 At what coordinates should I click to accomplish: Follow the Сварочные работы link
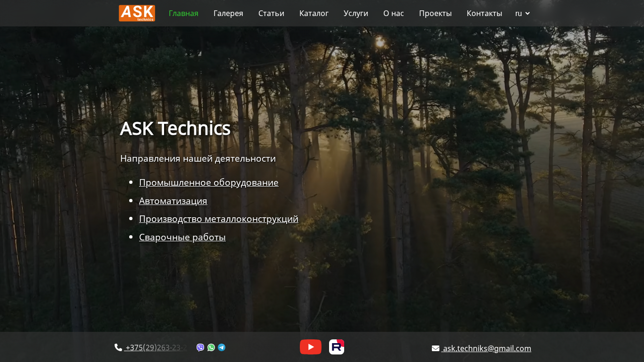(182, 237)
